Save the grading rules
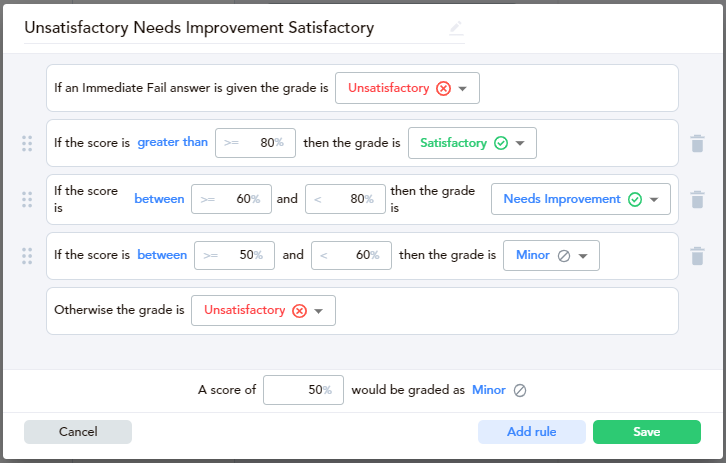This screenshot has height=463, width=726. [x=647, y=432]
